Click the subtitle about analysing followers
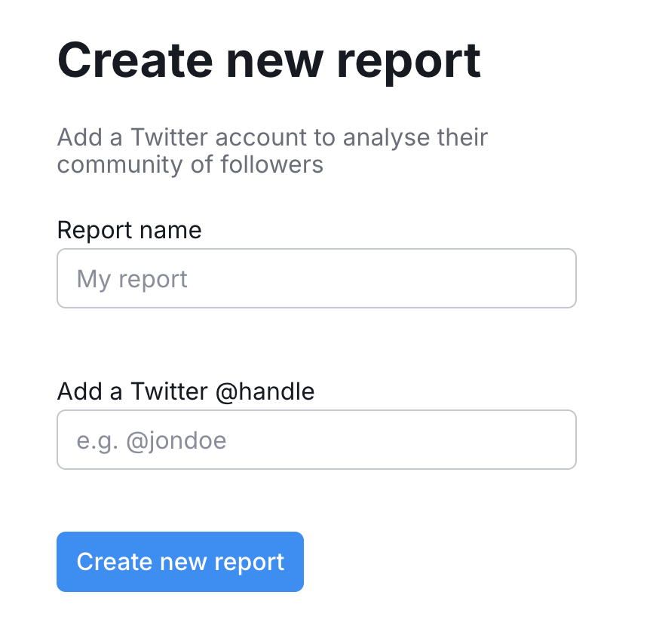This screenshot has height=644, width=653. (x=272, y=151)
